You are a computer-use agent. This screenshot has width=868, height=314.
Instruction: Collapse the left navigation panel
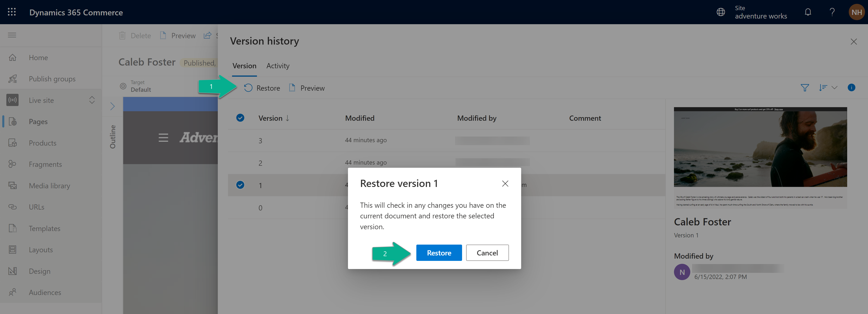click(x=12, y=35)
